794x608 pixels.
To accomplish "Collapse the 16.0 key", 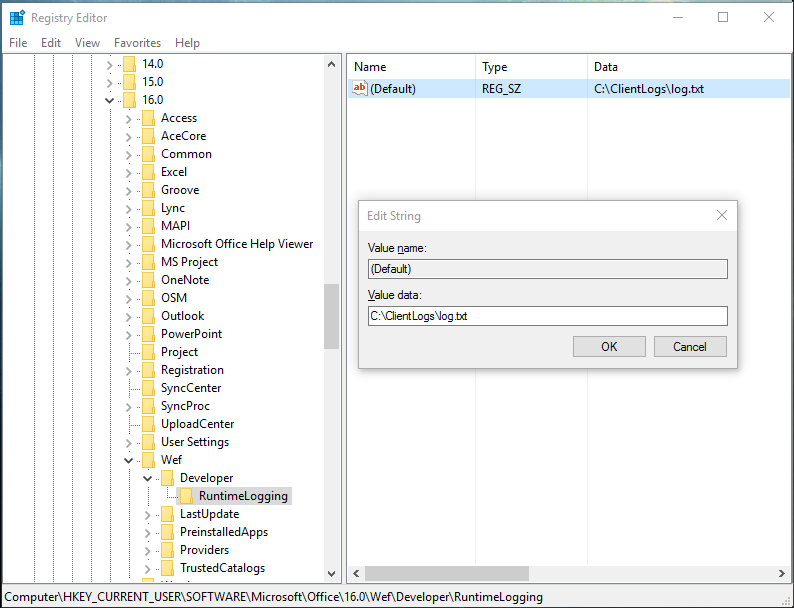I will coord(109,100).
